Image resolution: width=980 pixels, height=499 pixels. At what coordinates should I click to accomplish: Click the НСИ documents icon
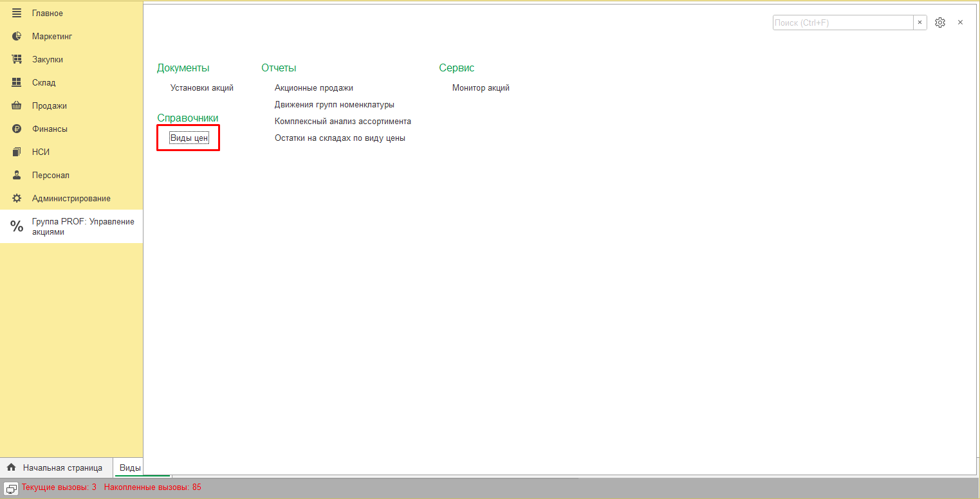17,152
